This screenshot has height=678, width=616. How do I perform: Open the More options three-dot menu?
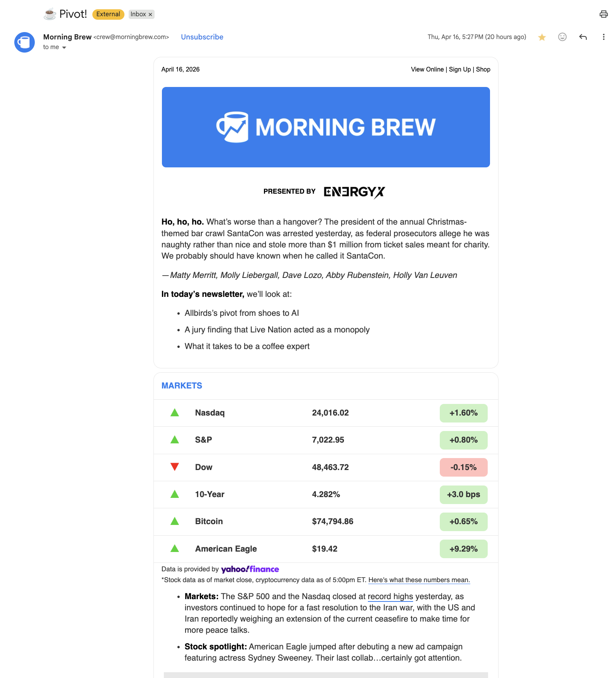(x=603, y=37)
